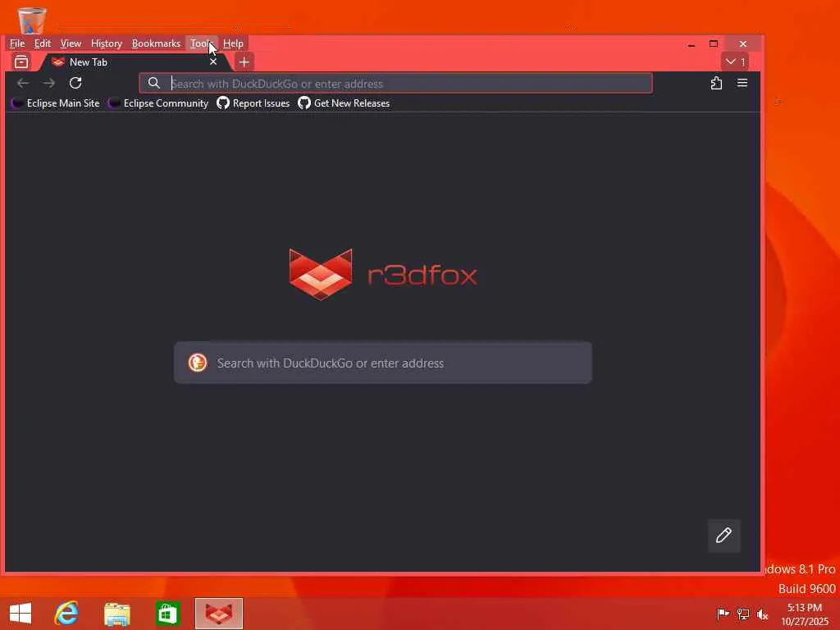Open Eclipse Community bookmark

[158, 103]
